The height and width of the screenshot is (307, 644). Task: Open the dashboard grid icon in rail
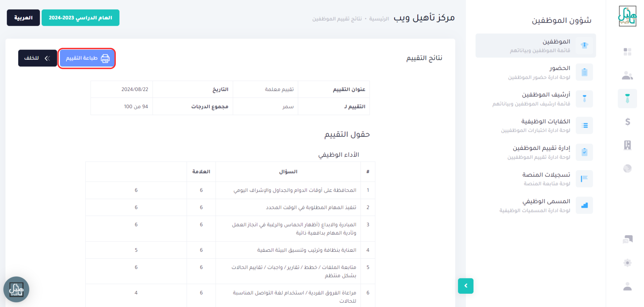coord(627,52)
